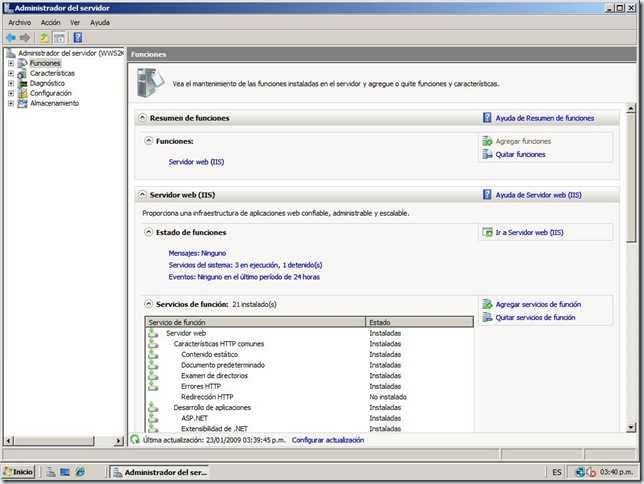Click the Forward arrow toolbar icon
Screen dimensions: 644x484
click(25, 38)
